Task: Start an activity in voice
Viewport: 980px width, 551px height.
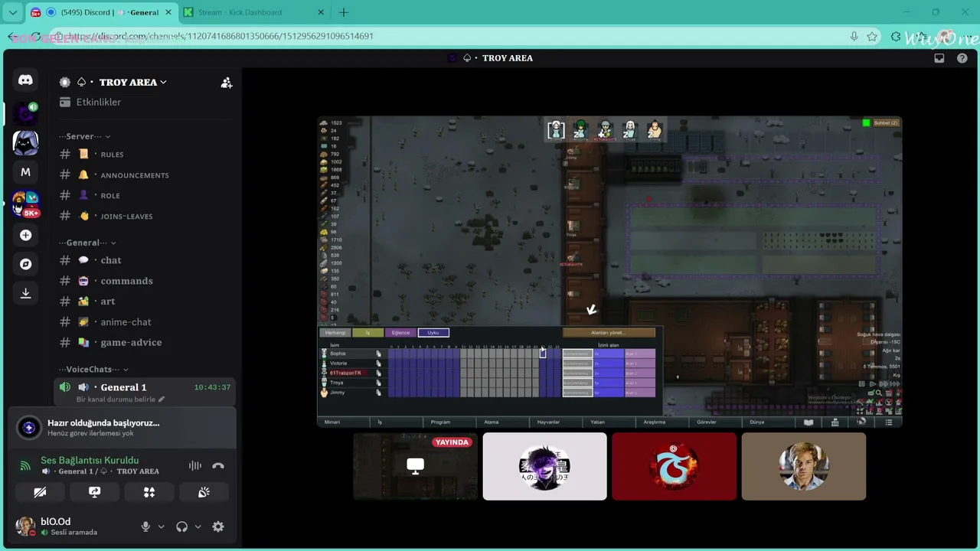Action: tap(149, 493)
